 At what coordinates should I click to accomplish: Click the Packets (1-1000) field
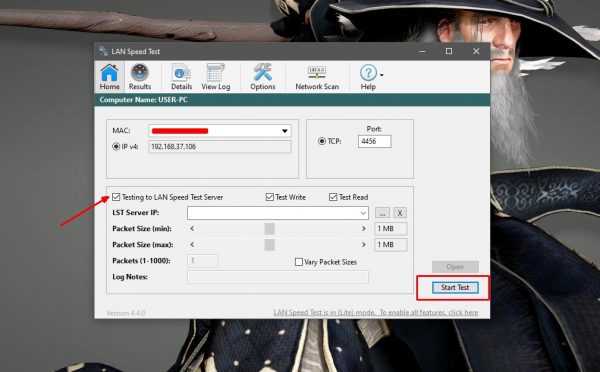click(203, 261)
